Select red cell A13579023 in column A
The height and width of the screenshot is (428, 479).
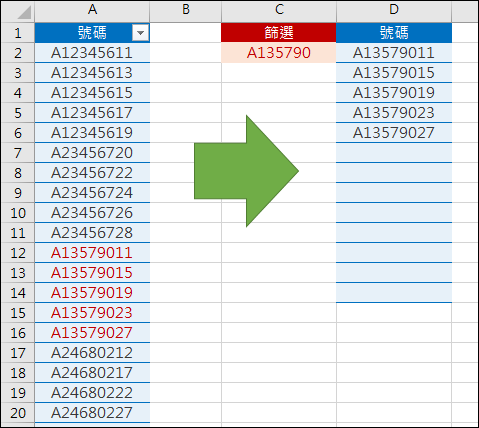click(x=92, y=313)
